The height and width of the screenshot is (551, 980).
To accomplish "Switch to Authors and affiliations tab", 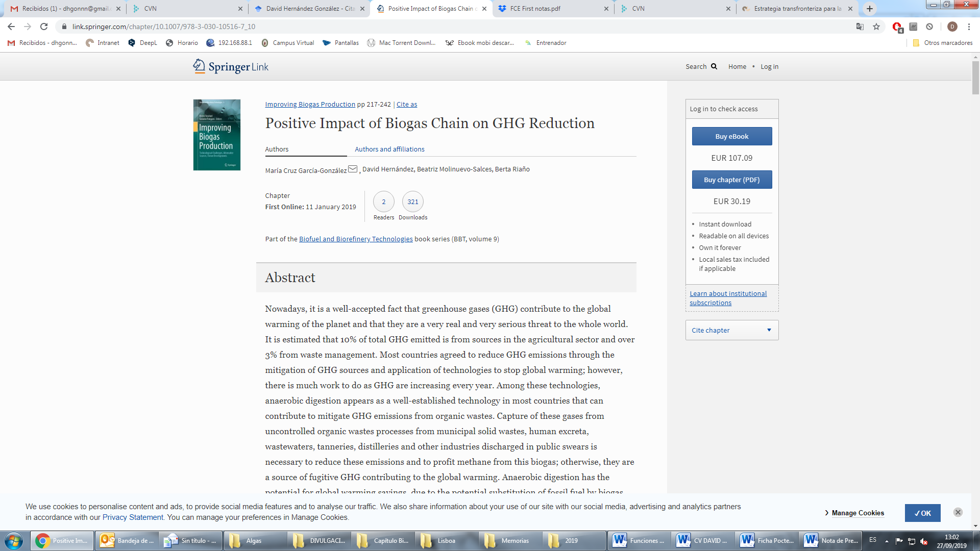I will (389, 149).
